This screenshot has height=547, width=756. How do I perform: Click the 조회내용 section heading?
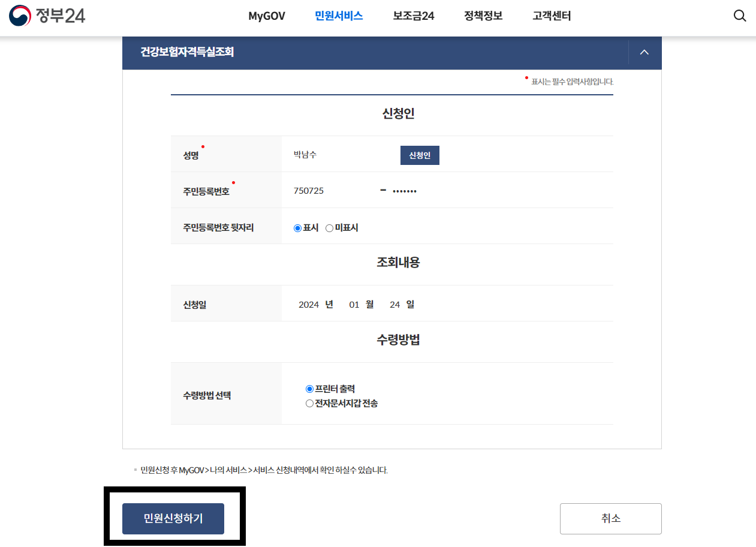click(x=398, y=263)
